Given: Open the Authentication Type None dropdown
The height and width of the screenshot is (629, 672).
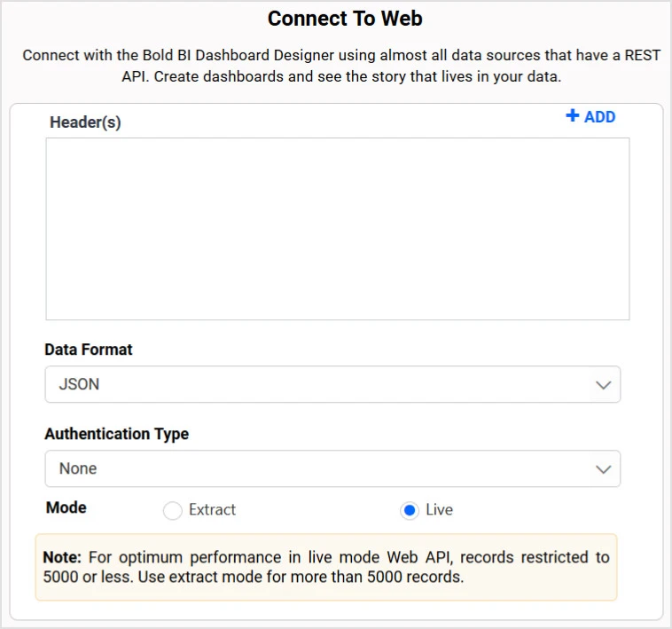Looking at the screenshot, I should click(332, 468).
